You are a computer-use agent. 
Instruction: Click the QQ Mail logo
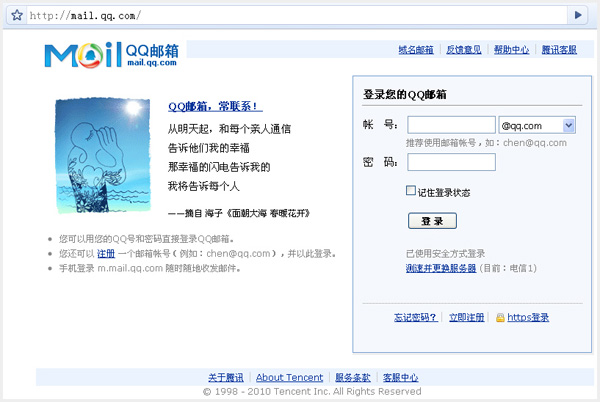(x=110, y=53)
